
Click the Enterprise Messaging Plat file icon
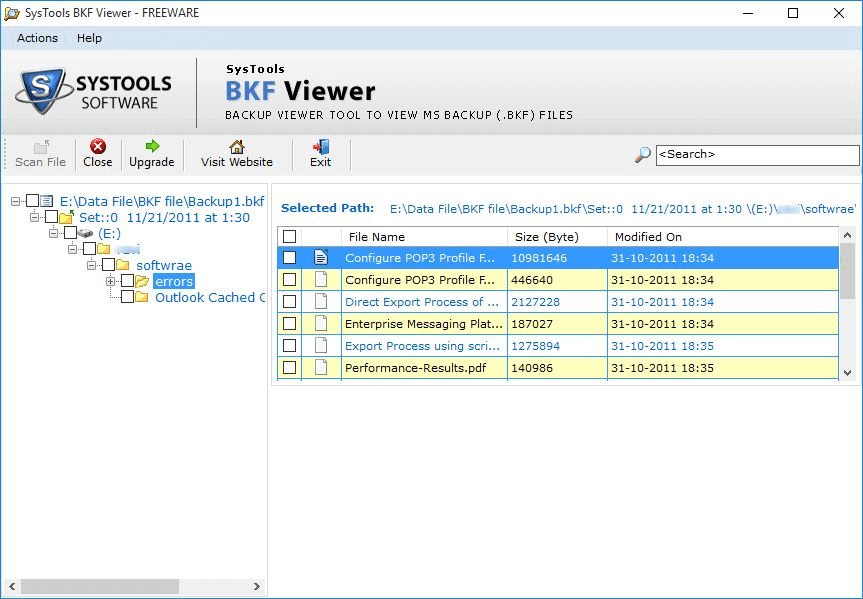[x=321, y=324]
